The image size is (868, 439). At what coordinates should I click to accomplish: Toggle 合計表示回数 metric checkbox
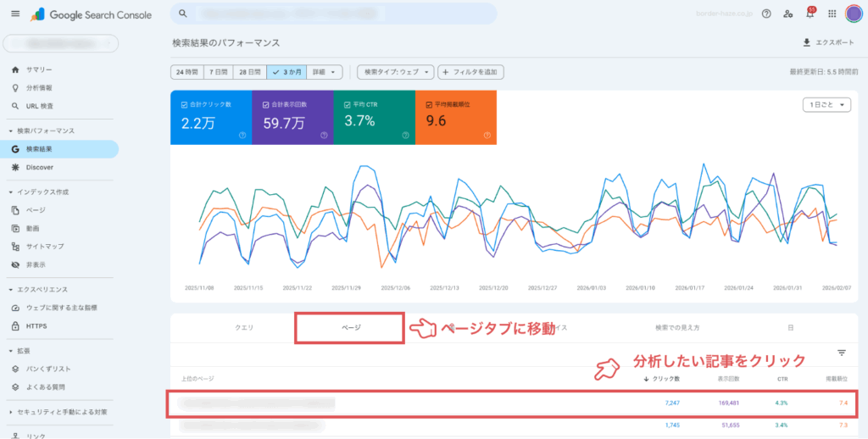point(265,104)
